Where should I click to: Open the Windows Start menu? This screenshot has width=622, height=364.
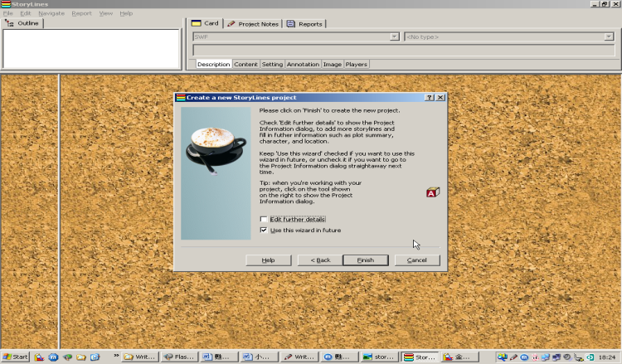[x=15, y=357]
